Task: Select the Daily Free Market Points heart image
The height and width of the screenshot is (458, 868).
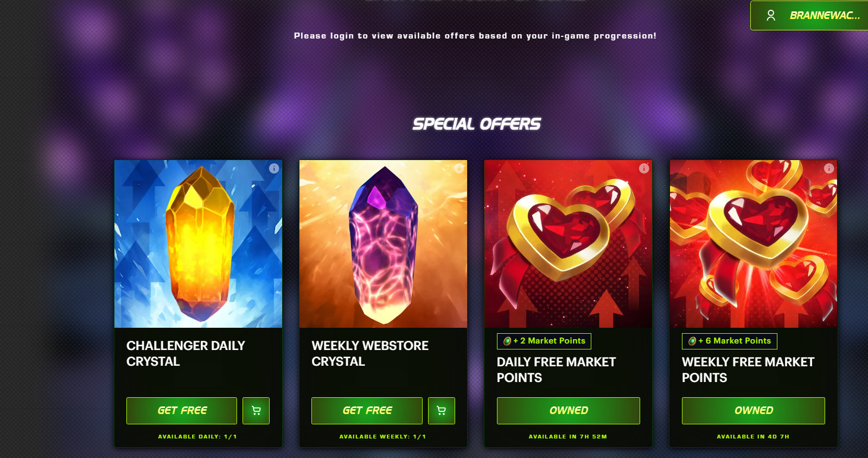Action: click(569, 244)
